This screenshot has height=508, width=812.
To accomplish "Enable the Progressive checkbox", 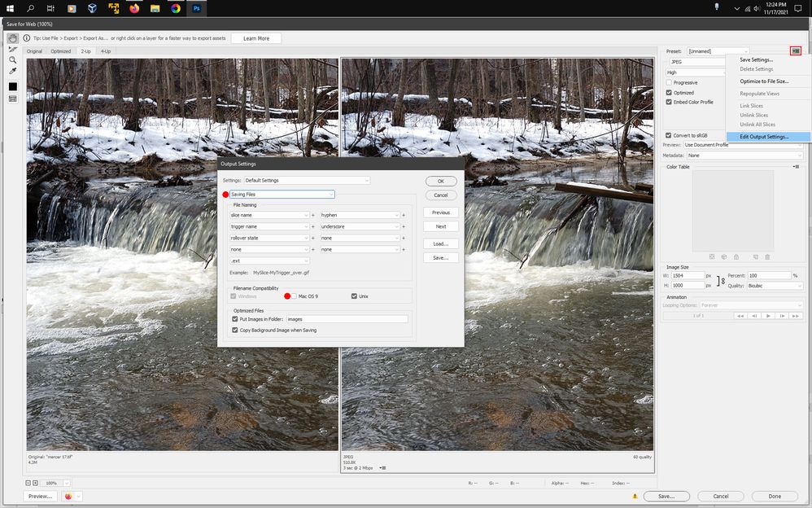I will 670,82.
